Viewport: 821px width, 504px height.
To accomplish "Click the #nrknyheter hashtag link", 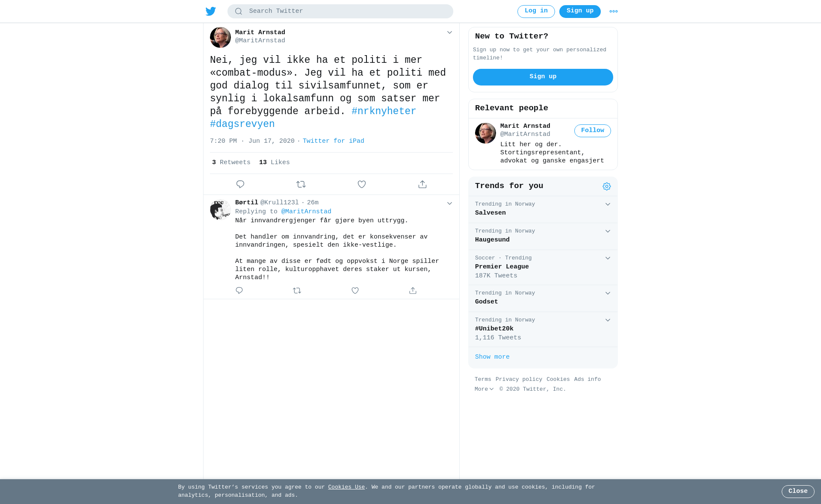I will coord(384,112).
